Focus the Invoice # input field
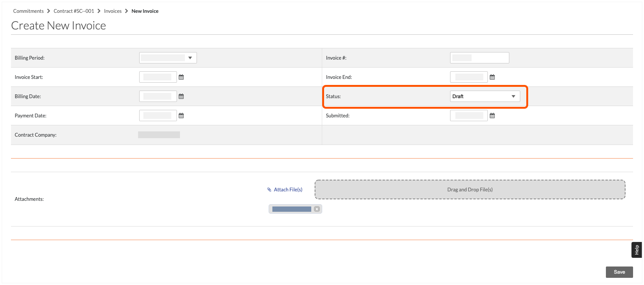The height and width of the screenshot is (285, 644). point(480,58)
